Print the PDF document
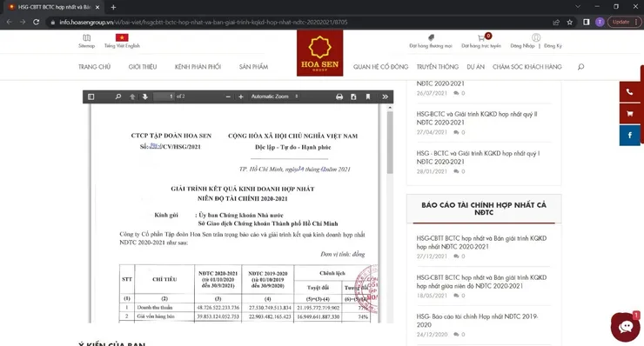The height and width of the screenshot is (346, 644). click(339, 96)
